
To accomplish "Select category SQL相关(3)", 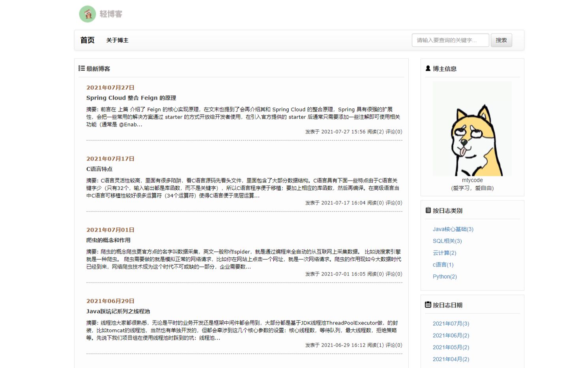I will [x=447, y=241].
